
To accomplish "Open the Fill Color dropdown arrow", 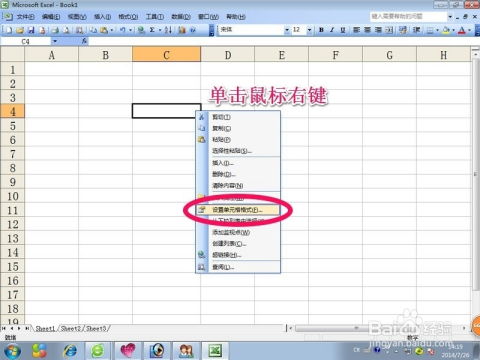I will point(453,30).
